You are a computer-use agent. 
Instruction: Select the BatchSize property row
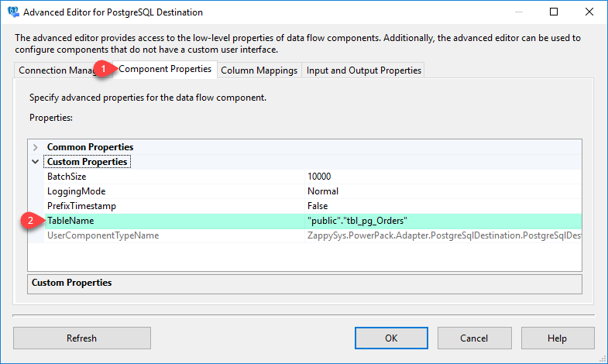pyautogui.click(x=67, y=177)
